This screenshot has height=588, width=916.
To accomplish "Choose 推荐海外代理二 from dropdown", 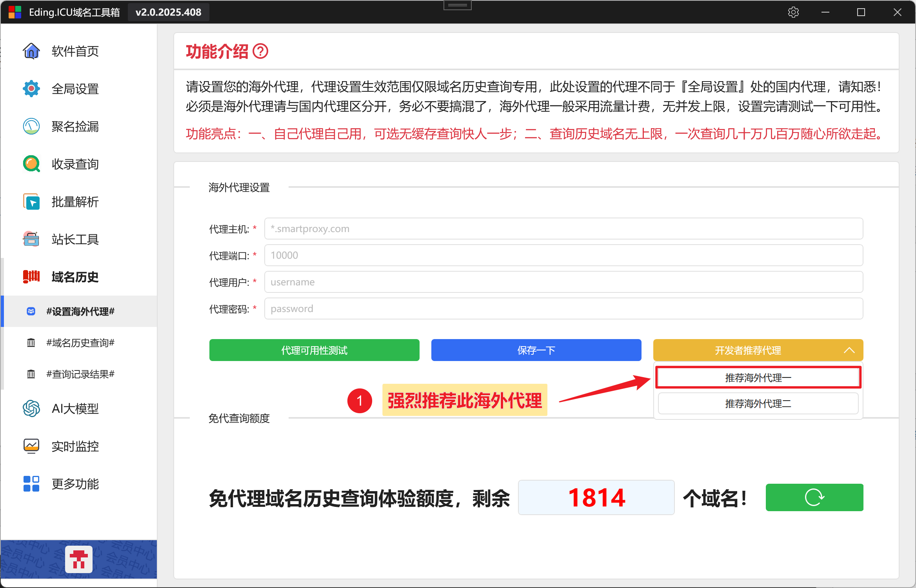I will [758, 403].
